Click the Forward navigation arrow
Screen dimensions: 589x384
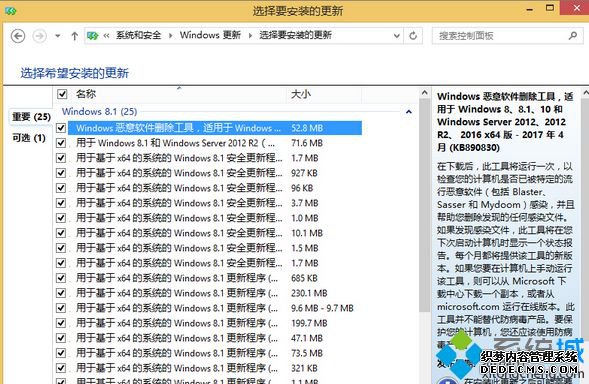click(x=39, y=36)
